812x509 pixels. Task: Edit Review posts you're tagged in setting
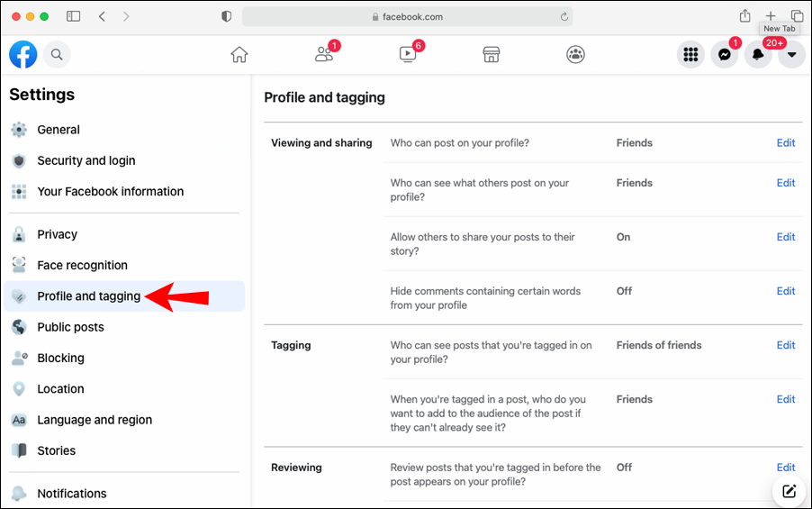tap(786, 468)
